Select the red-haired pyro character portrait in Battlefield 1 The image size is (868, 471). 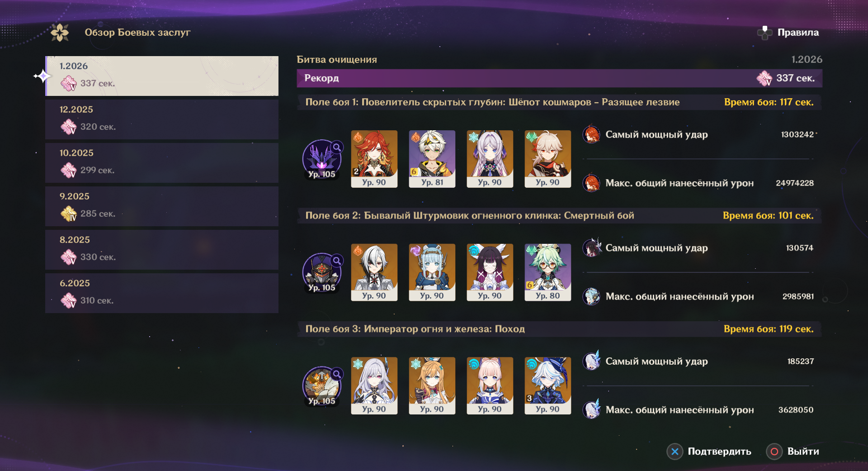click(374, 159)
